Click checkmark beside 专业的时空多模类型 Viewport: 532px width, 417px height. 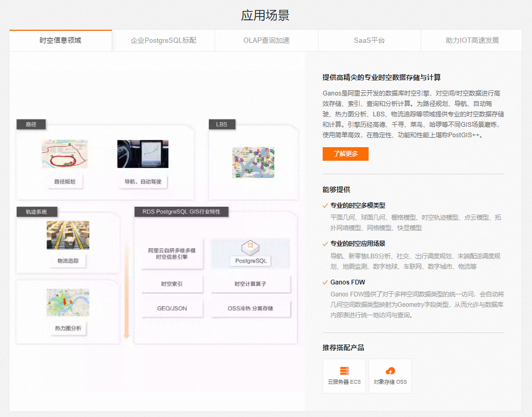[x=325, y=206]
